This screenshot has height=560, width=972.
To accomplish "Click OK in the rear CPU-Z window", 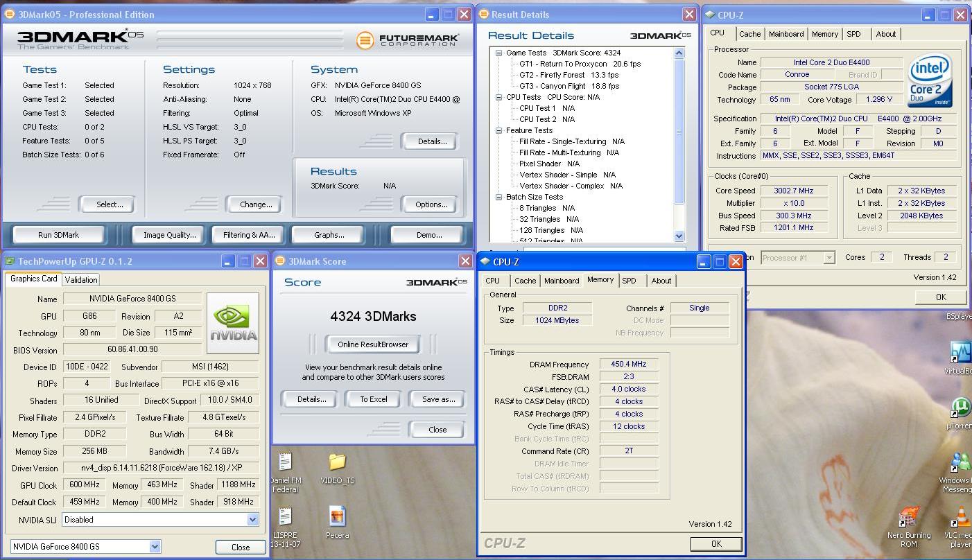I will pyautogui.click(x=941, y=297).
